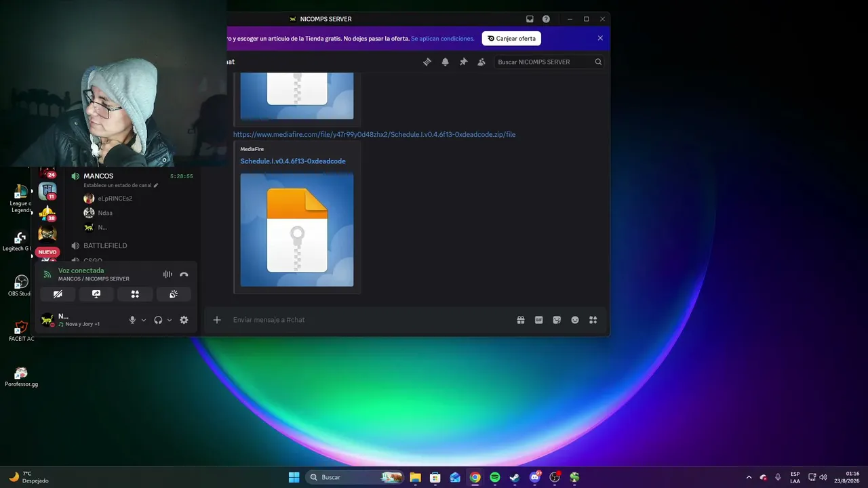Open OBS Studio from taskbar
Viewport: 868px width, 488px height.
(x=555, y=477)
